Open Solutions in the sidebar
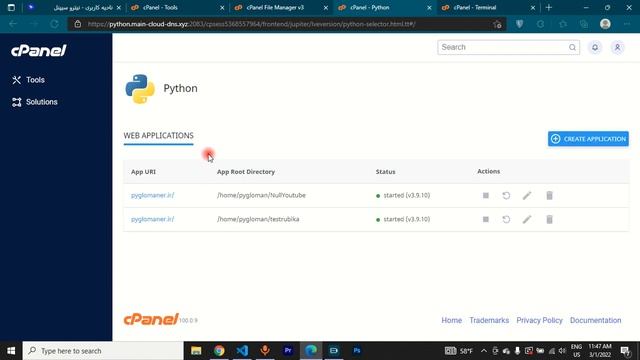The height and width of the screenshot is (360, 640). (x=35, y=102)
